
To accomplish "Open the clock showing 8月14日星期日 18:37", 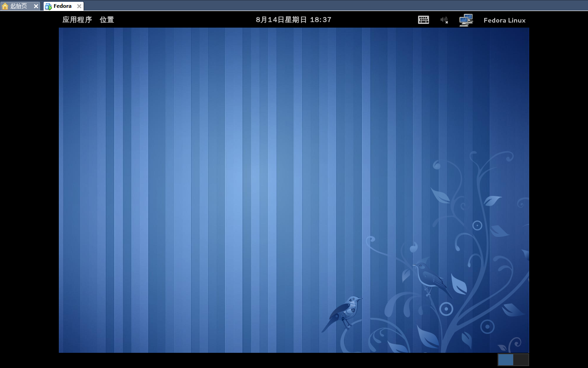I will click(294, 20).
